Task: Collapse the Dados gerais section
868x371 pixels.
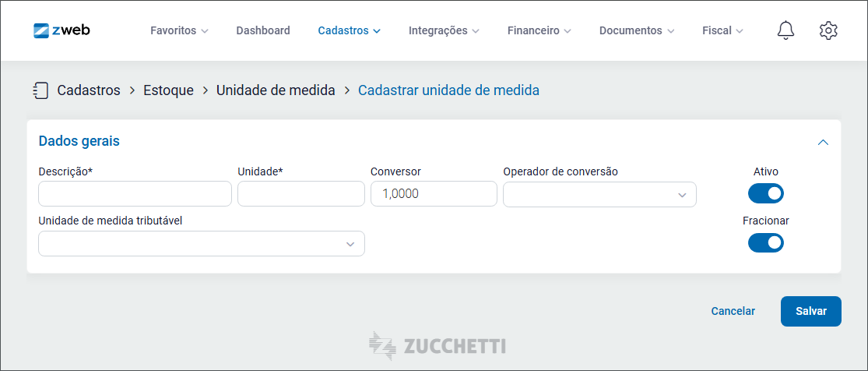Action: click(823, 143)
